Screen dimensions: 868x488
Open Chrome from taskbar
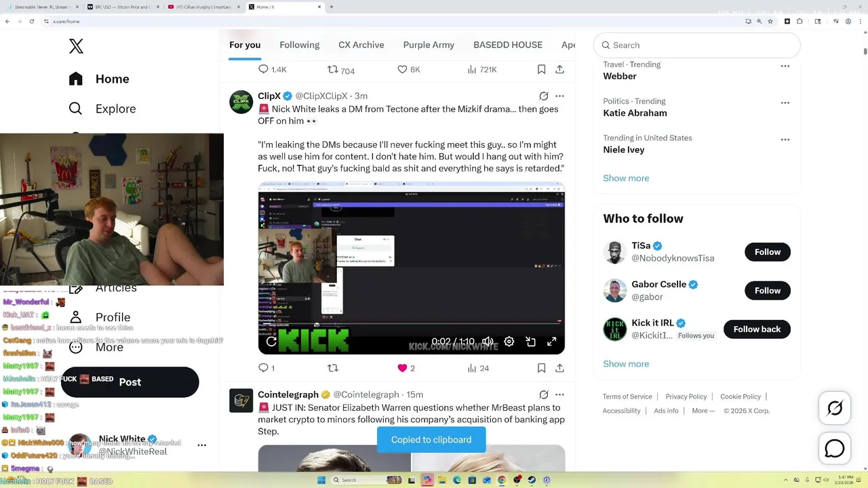click(502, 480)
